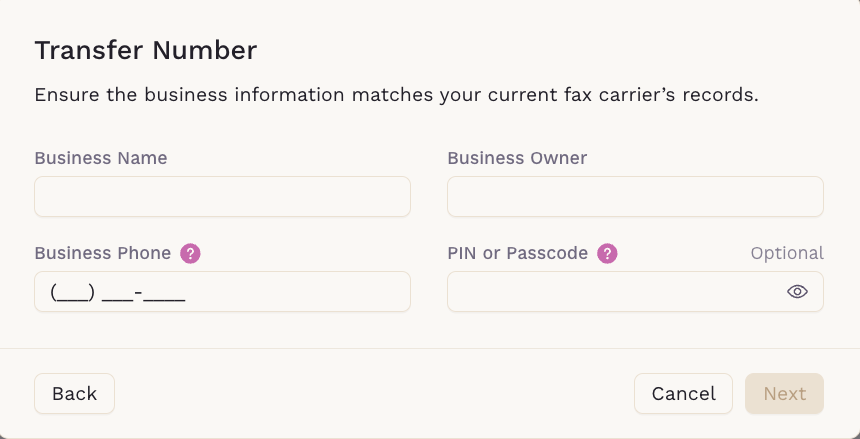Viewport: 860px width, 439px height.
Task: Place cursor in the phone area code parentheses
Action: (72, 292)
